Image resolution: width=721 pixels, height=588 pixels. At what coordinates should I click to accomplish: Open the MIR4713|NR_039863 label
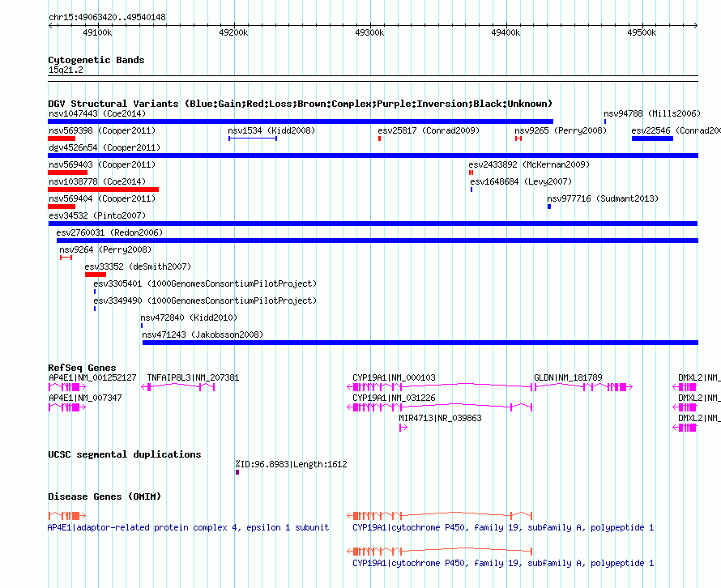click(440, 418)
